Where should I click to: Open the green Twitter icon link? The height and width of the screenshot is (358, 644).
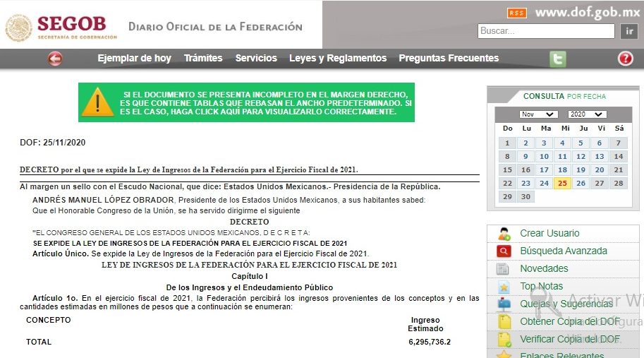click(558, 59)
